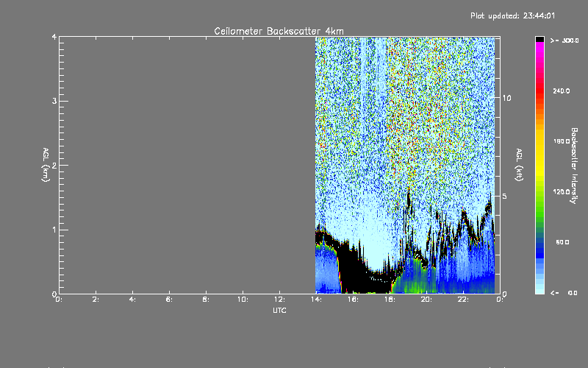Click the '10' kft tick on the right axis
This screenshot has height=368, width=588.
click(x=506, y=98)
